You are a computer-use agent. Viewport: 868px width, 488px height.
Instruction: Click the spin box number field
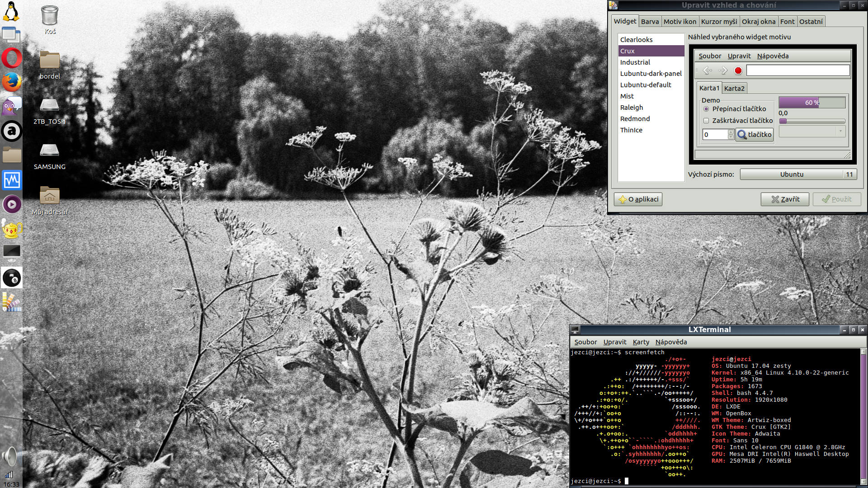point(715,135)
